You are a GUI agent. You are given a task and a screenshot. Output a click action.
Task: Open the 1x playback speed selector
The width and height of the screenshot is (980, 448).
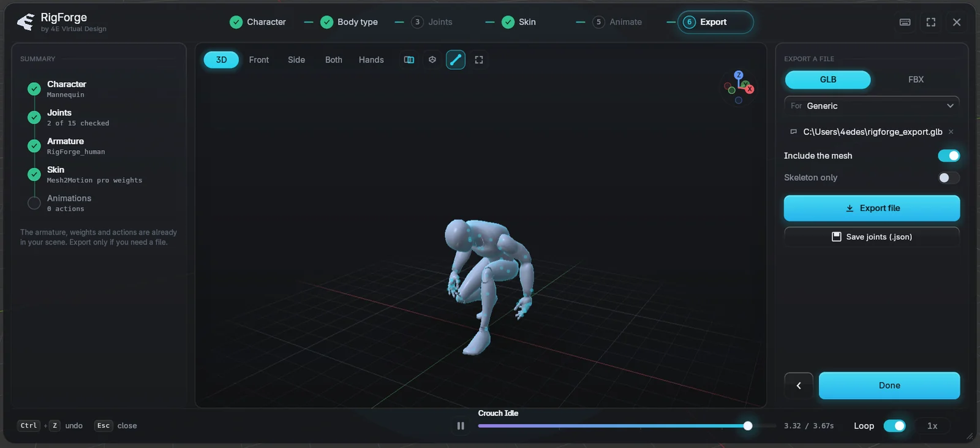click(932, 426)
